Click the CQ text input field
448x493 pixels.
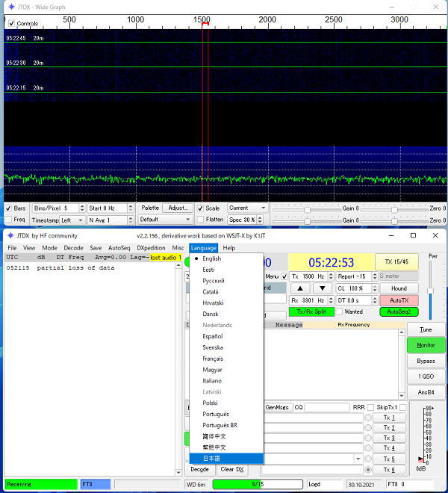coord(326,408)
